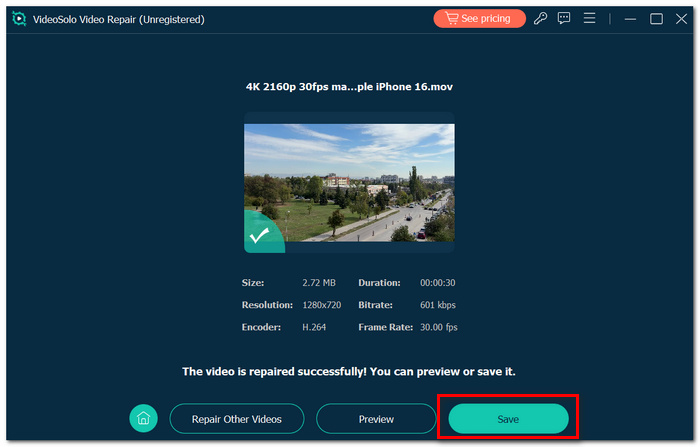Viewport: 700px width, 447px height.
Task: Click the size value 2.72 MB
Action: pos(319,283)
